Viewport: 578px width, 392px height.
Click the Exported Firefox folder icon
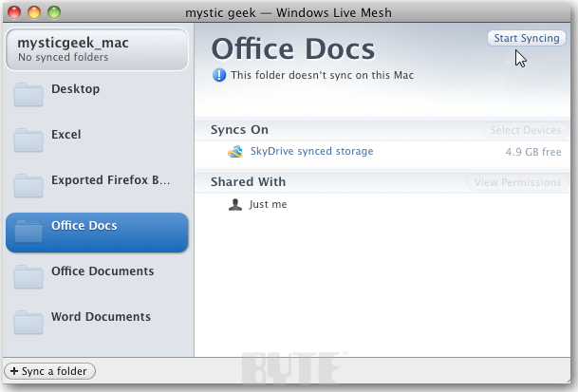click(28, 185)
